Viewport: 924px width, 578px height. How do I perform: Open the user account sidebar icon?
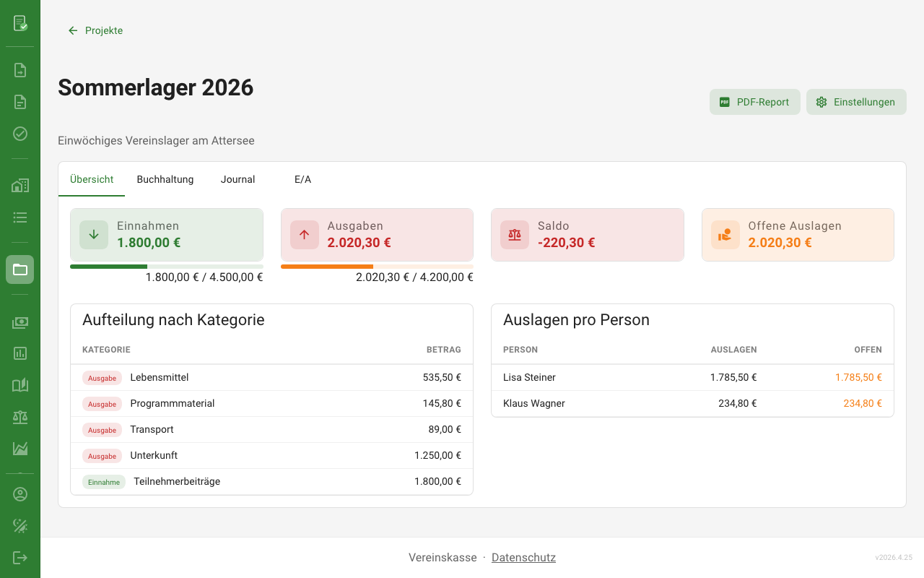point(20,494)
